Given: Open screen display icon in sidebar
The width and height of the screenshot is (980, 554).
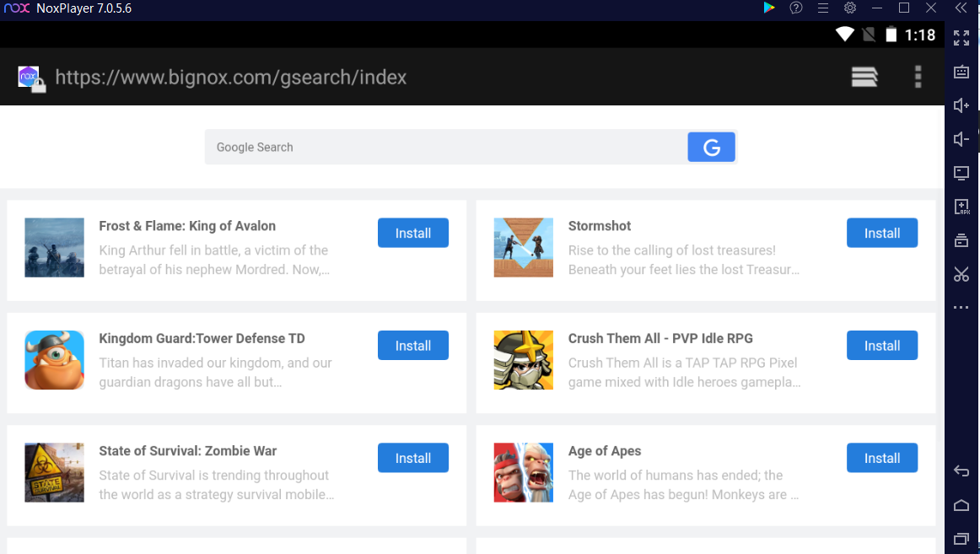Looking at the screenshot, I should click(961, 173).
